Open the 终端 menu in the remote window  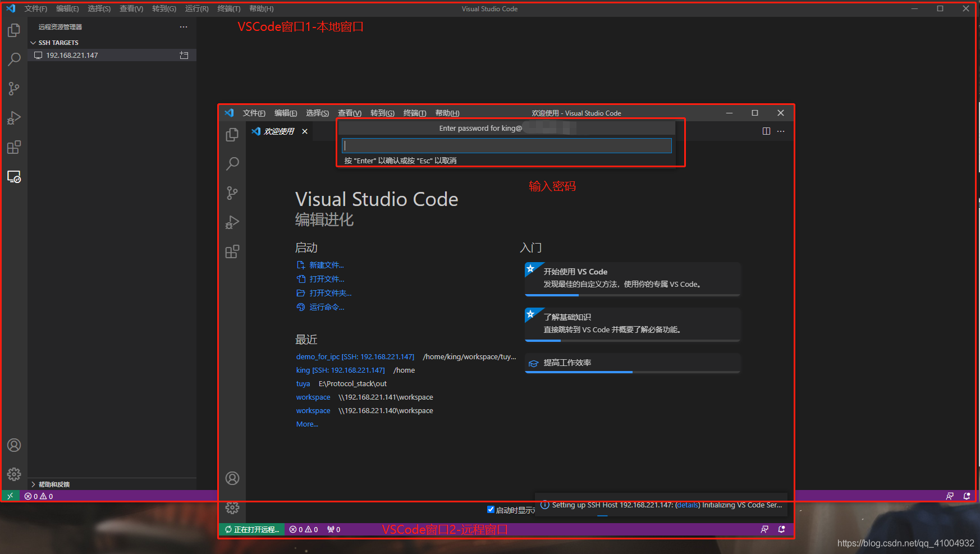(x=414, y=113)
